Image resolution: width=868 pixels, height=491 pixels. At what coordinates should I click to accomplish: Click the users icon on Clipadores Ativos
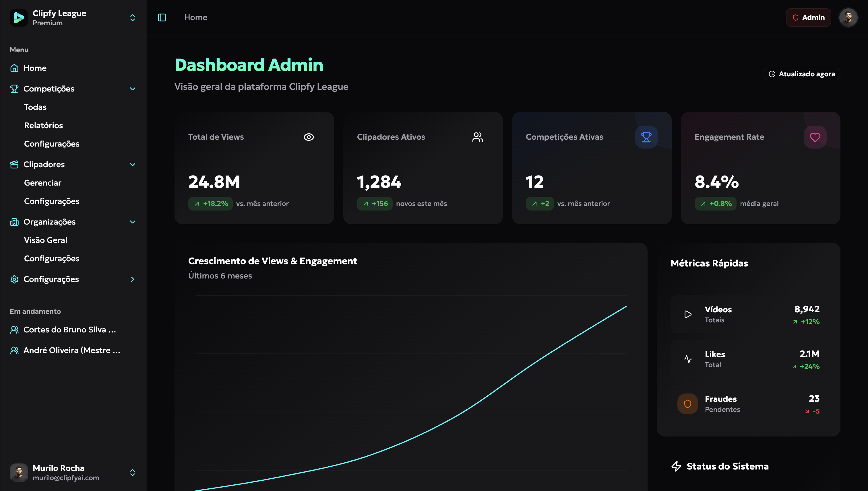(477, 137)
